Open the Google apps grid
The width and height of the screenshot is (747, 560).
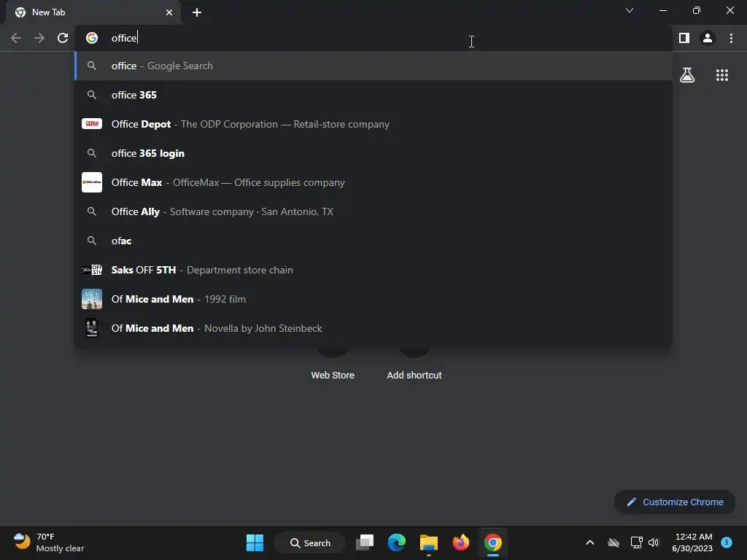(722, 75)
